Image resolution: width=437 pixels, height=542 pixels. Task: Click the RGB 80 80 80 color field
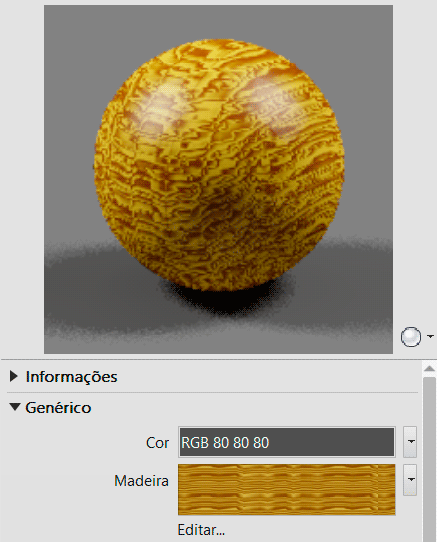(x=287, y=442)
